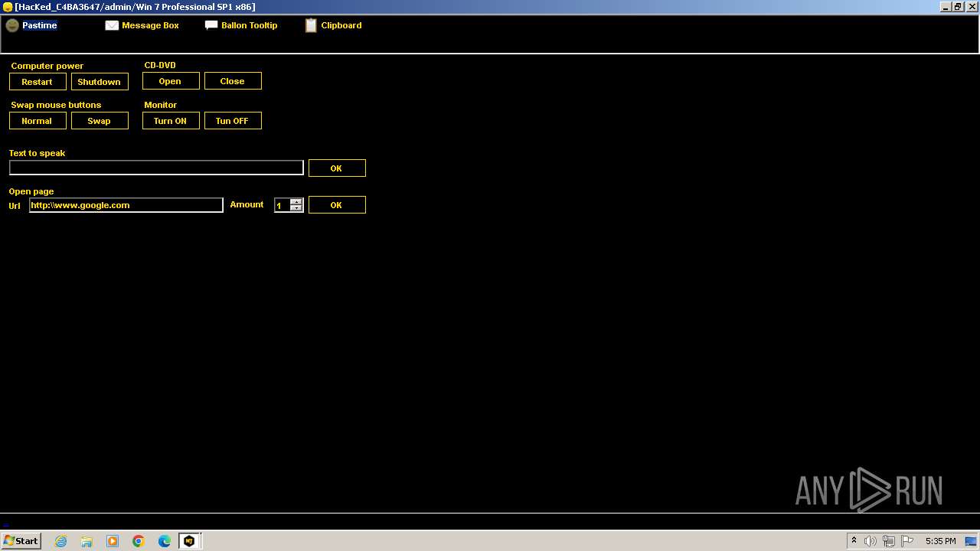Click OK for Open page
This screenshot has width=980, height=551.
click(x=337, y=205)
